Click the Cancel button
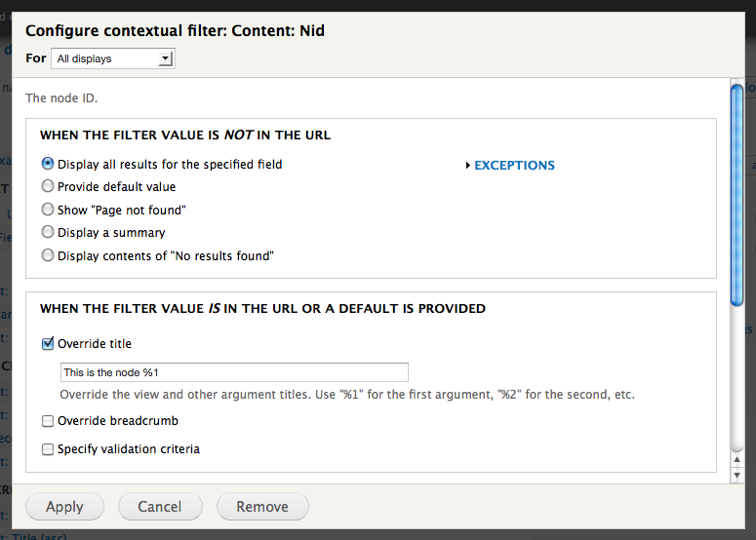 click(160, 507)
